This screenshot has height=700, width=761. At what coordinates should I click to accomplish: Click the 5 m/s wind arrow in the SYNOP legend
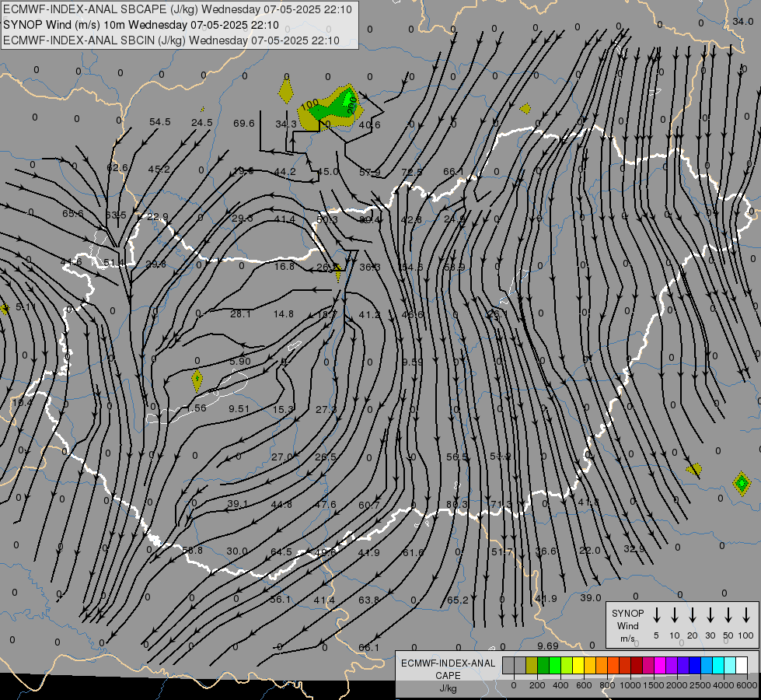click(x=656, y=614)
